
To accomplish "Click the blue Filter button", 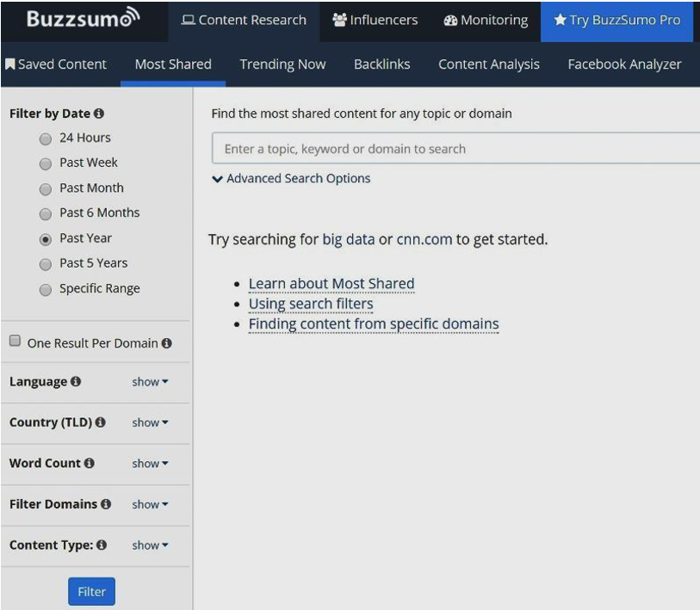I will click(91, 592).
